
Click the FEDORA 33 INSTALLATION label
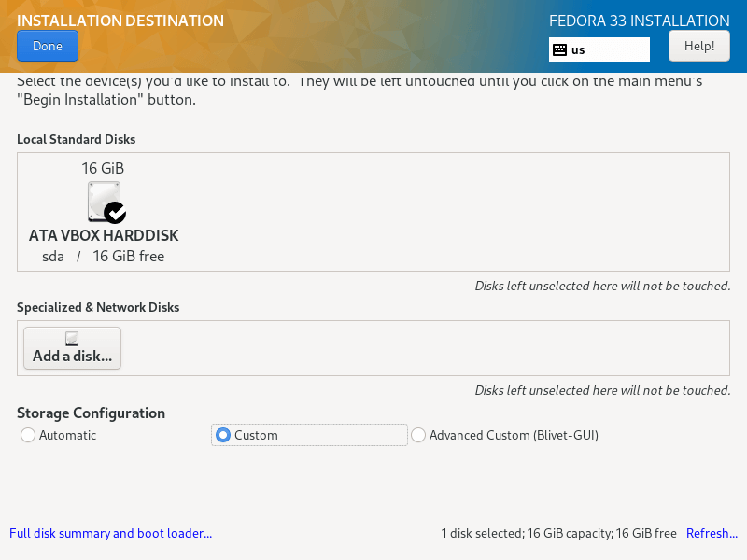pos(640,21)
